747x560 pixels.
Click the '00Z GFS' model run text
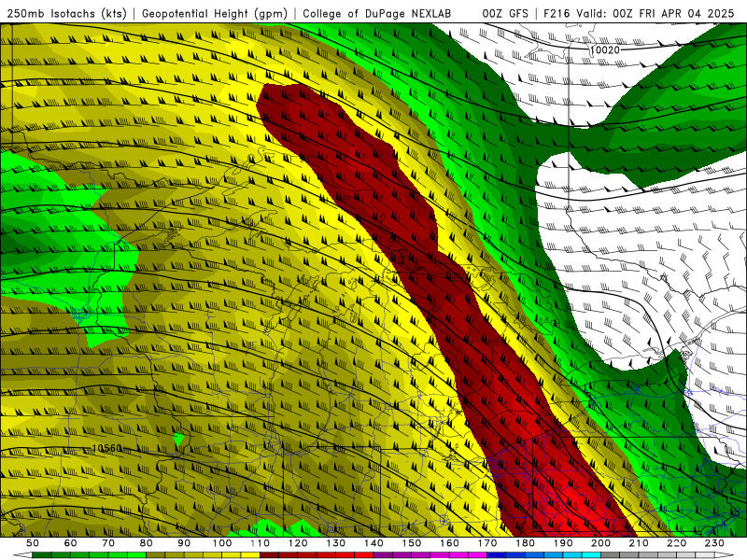pyautogui.click(x=505, y=14)
